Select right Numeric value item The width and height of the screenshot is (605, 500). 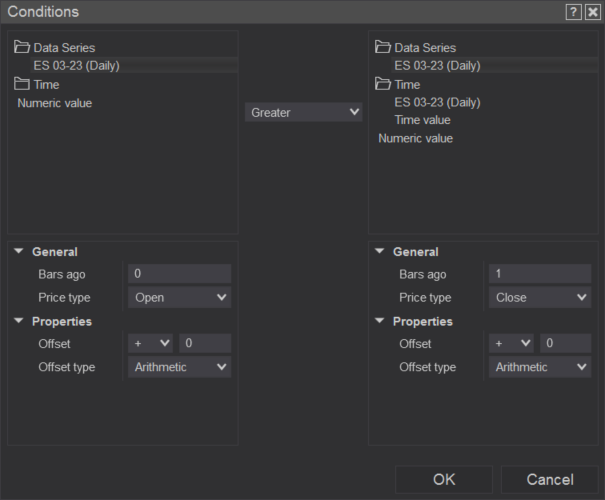416,138
